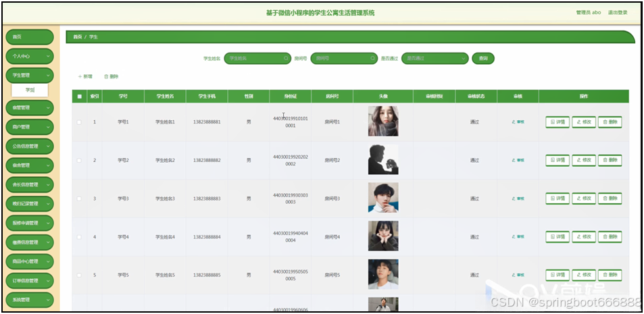Click the 审核 icon for 学号1

(x=518, y=122)
